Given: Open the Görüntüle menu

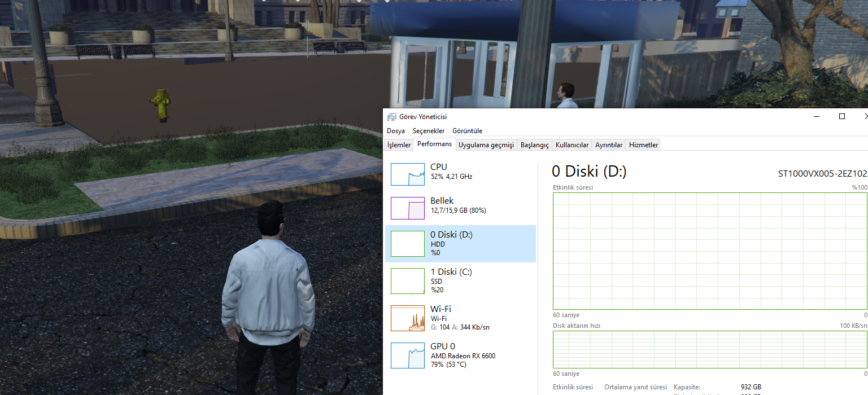Looking at the screenshot, I should (x=467, y=131).
